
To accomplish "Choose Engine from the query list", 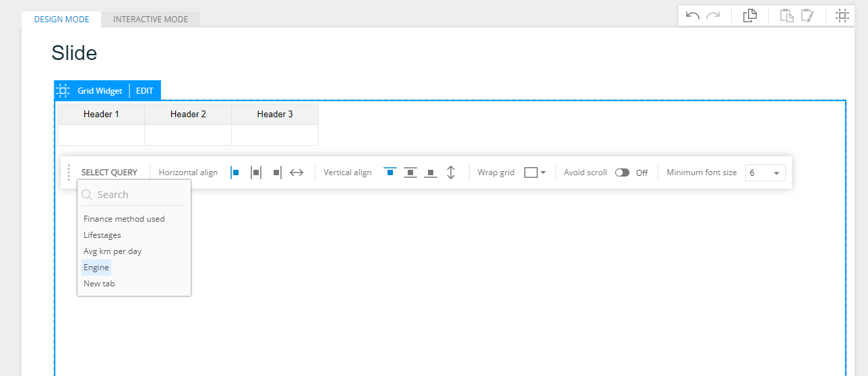I will pyautogui.click(x=96, y=268).
